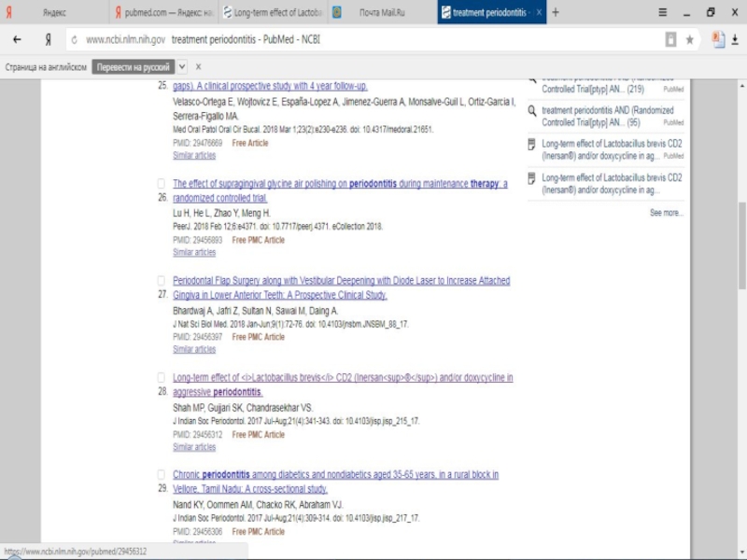This screenshot has height=560, width=747.
Task: Open the downloads arrow icon
Action: pyautogui.click(x=736, y=40)
